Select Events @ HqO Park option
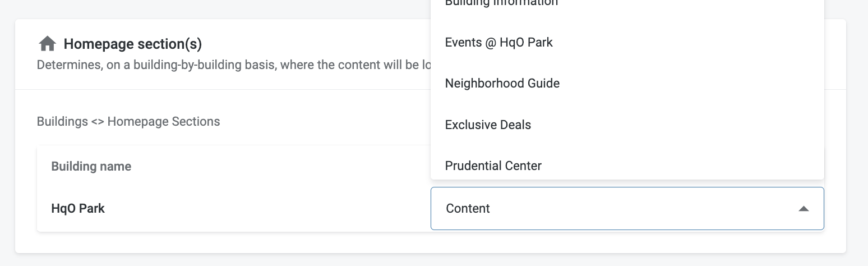The image size is (868, 266). tap(498, 43)
